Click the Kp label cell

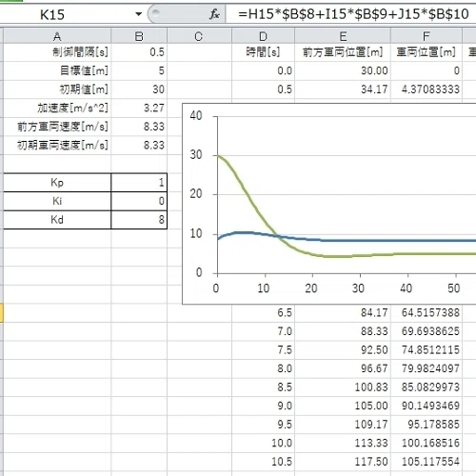(57, 183)
